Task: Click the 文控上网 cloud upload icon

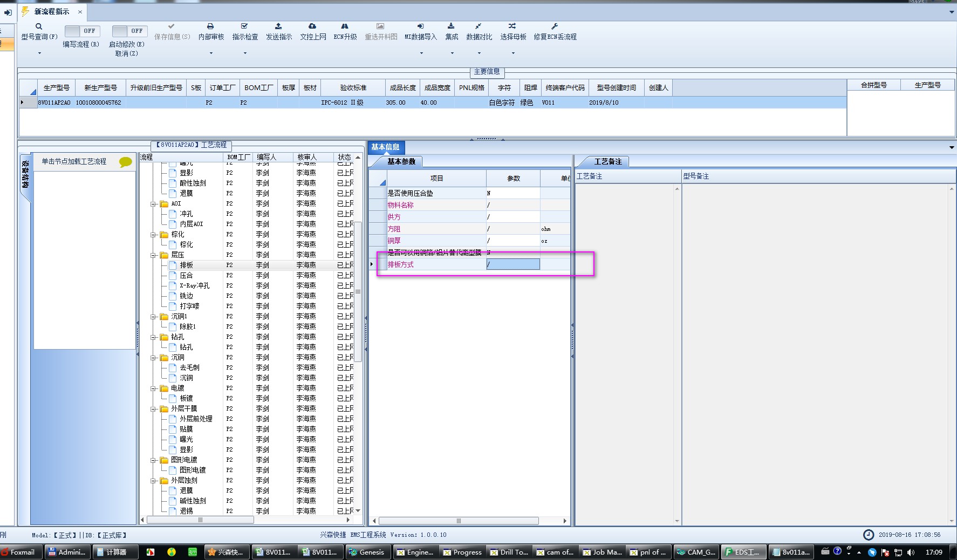Action: pos(312,26)
